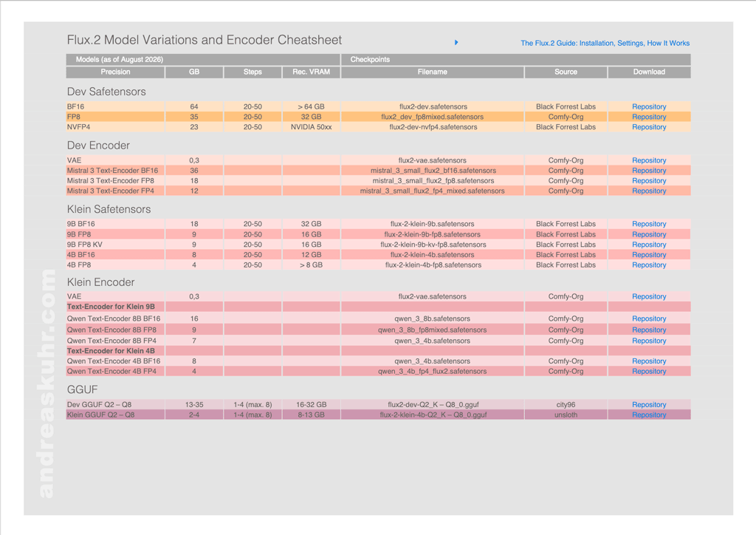
Task: Click the Download column header
Action: tap(649, 72)
